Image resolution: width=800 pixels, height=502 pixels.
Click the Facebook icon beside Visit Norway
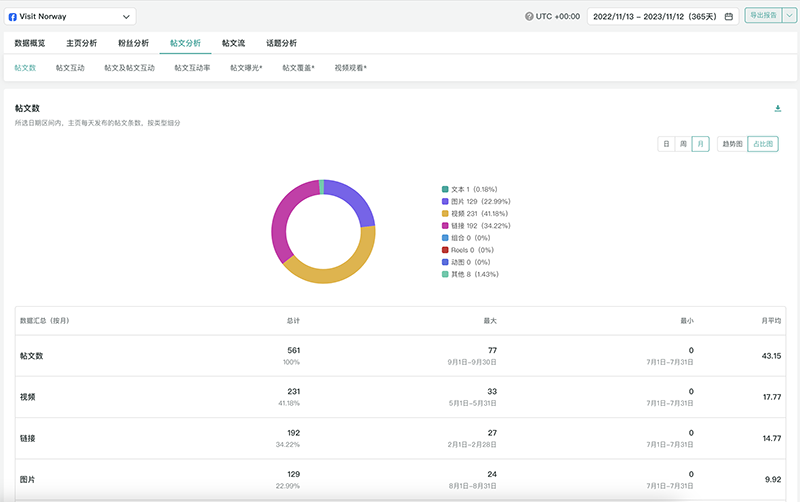[x=12, y=17]
